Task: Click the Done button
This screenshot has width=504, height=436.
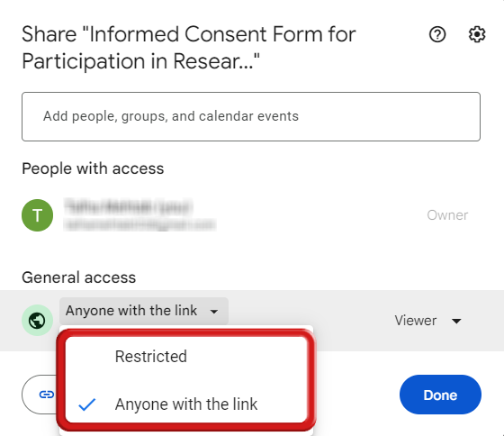Action: click(x=440, y=395)
